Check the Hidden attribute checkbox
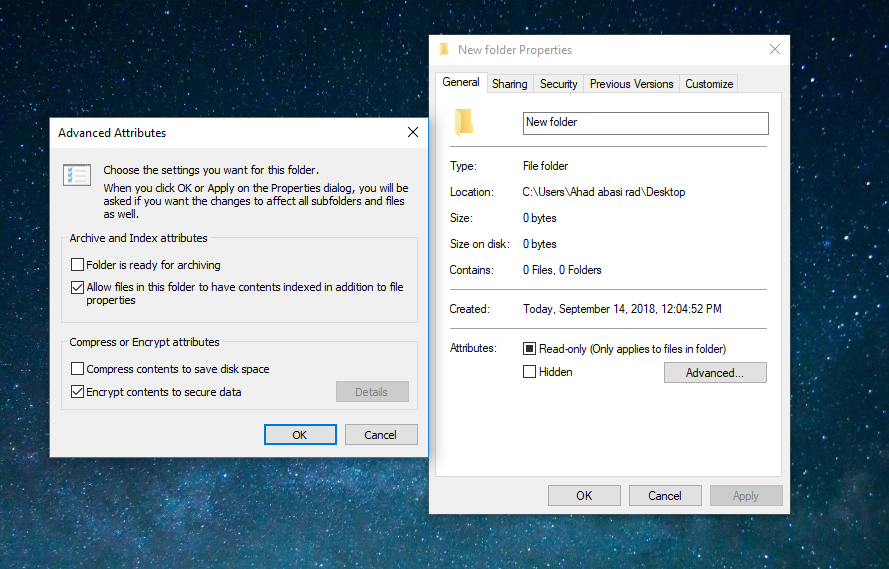This screenshot has height=569, width=889. click(x=529, y=372)
